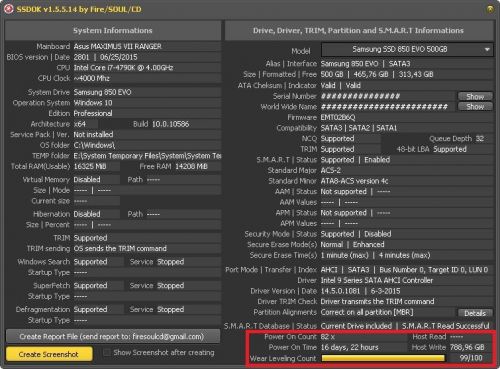Click the BIOS version 2801 value
500x369 pixels.
[81, 57]
